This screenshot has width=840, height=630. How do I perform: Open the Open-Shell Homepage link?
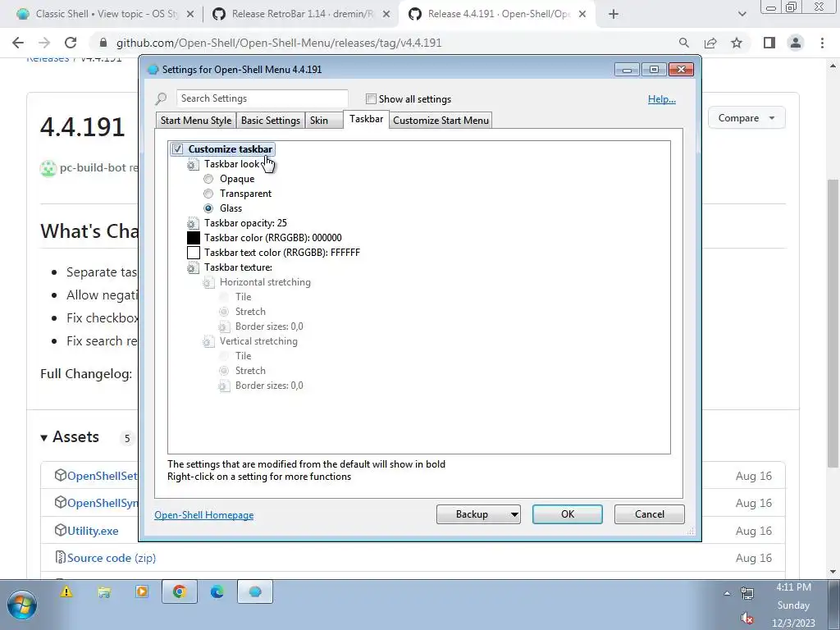pos(204,515)
